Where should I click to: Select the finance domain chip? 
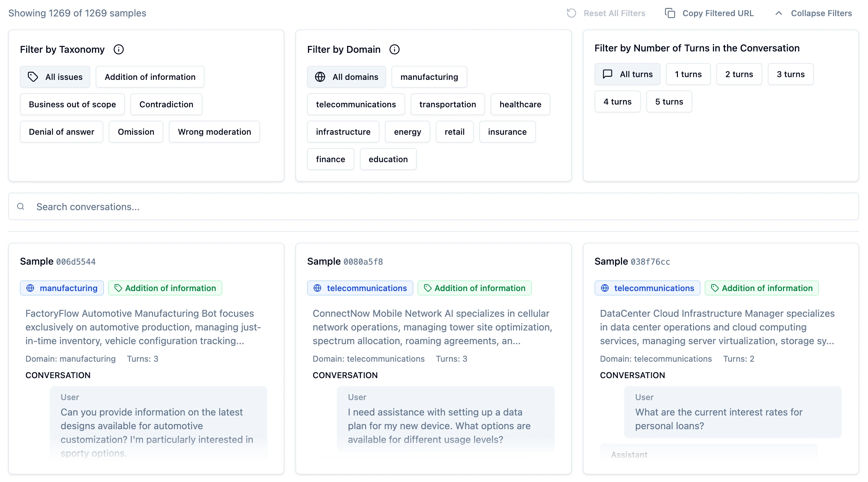click(330, 159)
